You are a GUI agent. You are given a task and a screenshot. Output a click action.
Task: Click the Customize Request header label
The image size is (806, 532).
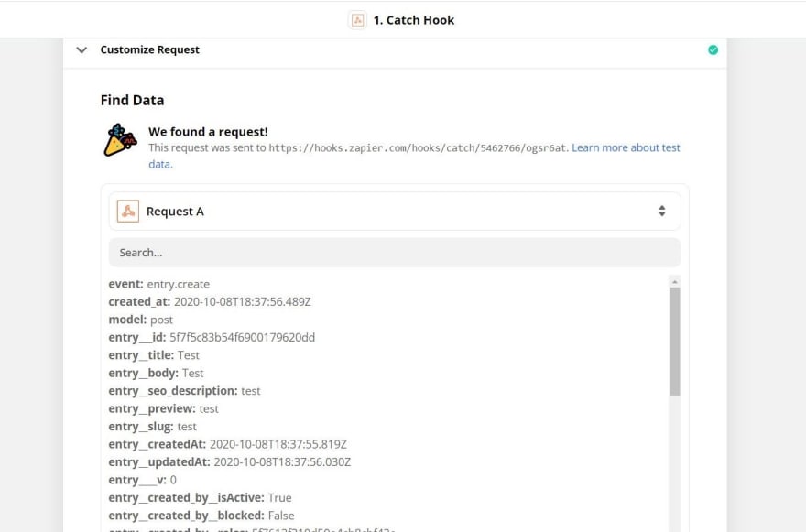pos(149,49)
